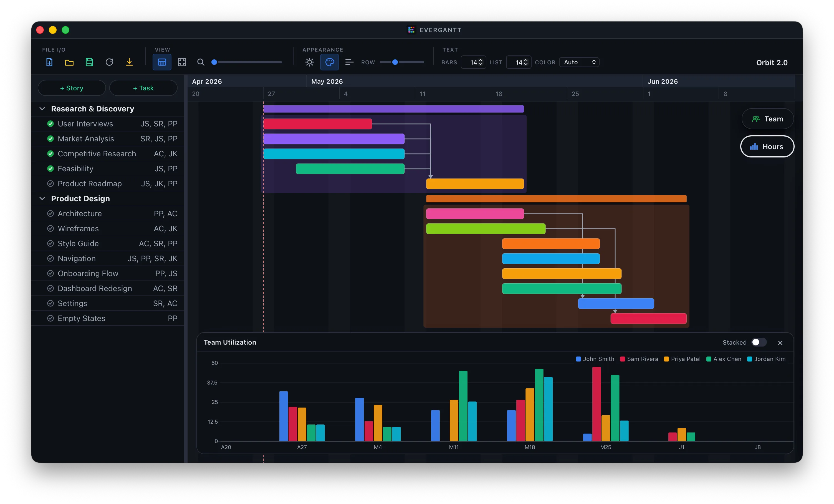The width and height of the screenshot is (834, 504).
Task: Add a new Task
Action: click(x=143, y=88)
